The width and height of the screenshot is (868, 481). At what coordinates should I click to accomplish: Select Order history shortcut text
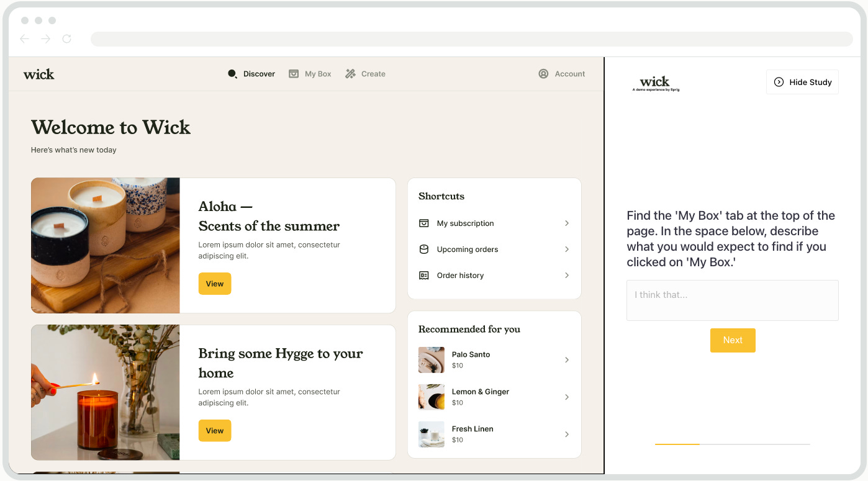[460, 276]
